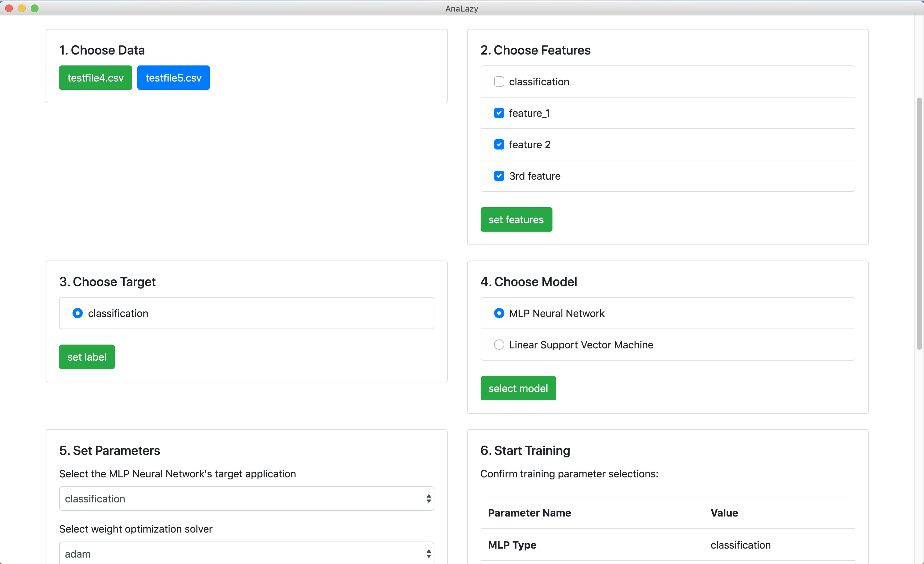Click the Value column header
The width and height of the screenshot is (924, 564).
[x=724, y=513]
